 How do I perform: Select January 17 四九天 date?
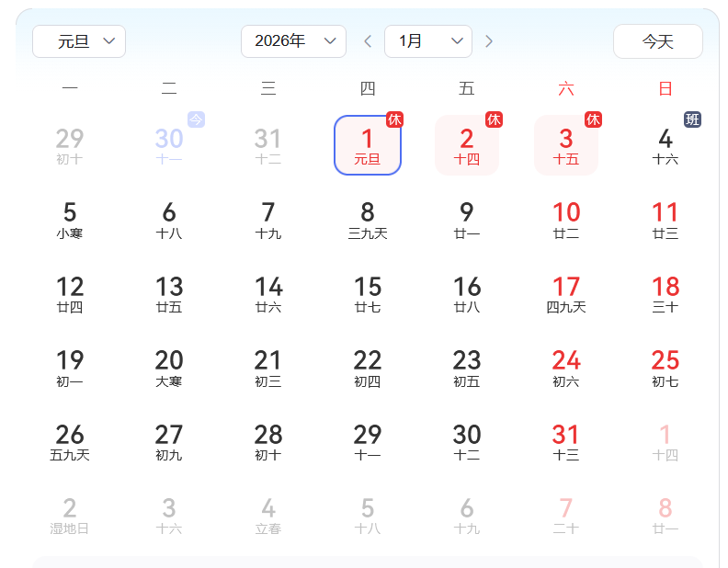[x=566, y=294]
